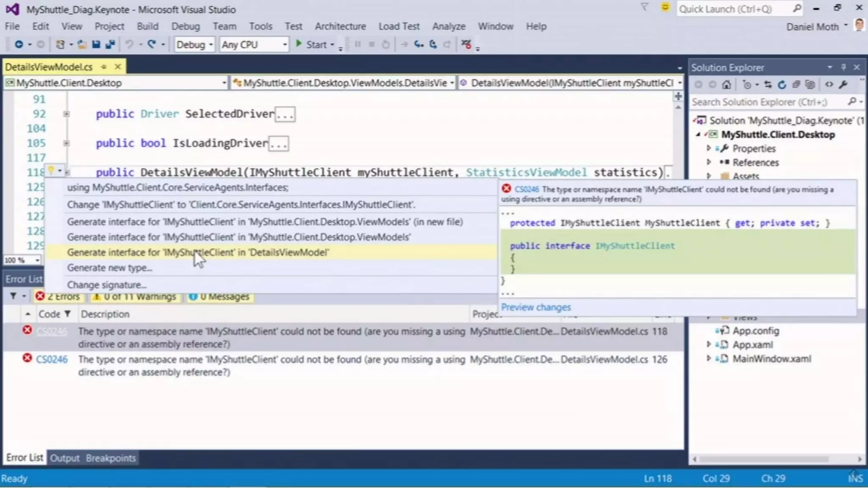Click the Solution Explorer horizontal scrollbar

click(764, 459)
